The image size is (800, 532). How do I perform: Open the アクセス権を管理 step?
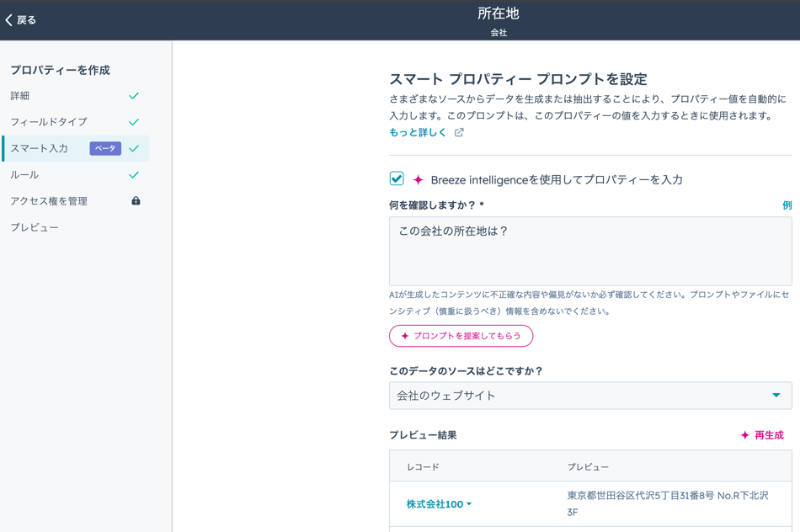pyautogui.click(x=49, y=201)
